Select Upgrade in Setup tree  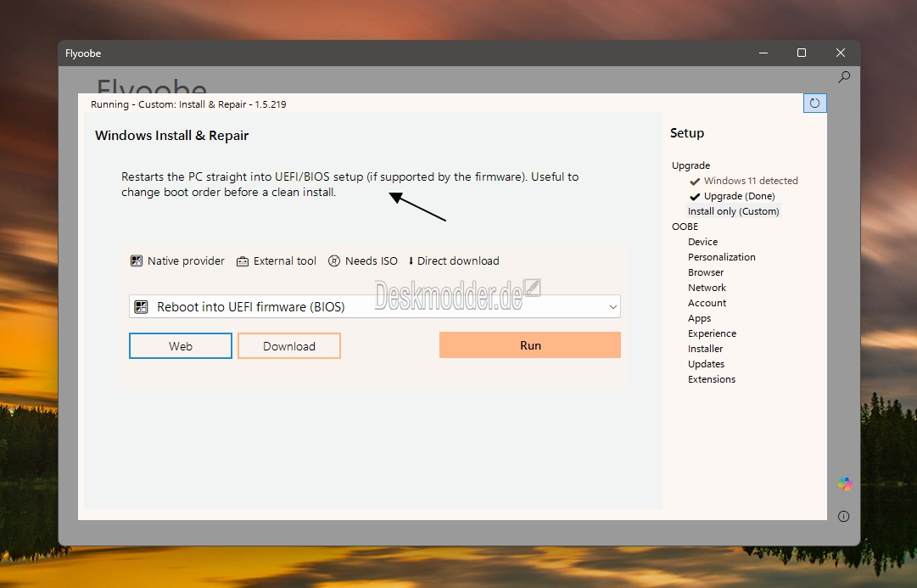pyautogui.click(x=691, y=165)
